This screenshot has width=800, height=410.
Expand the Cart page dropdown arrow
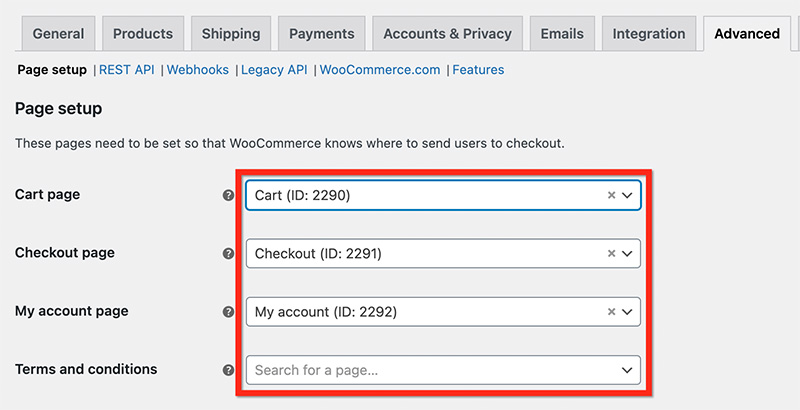pos(628,195)
